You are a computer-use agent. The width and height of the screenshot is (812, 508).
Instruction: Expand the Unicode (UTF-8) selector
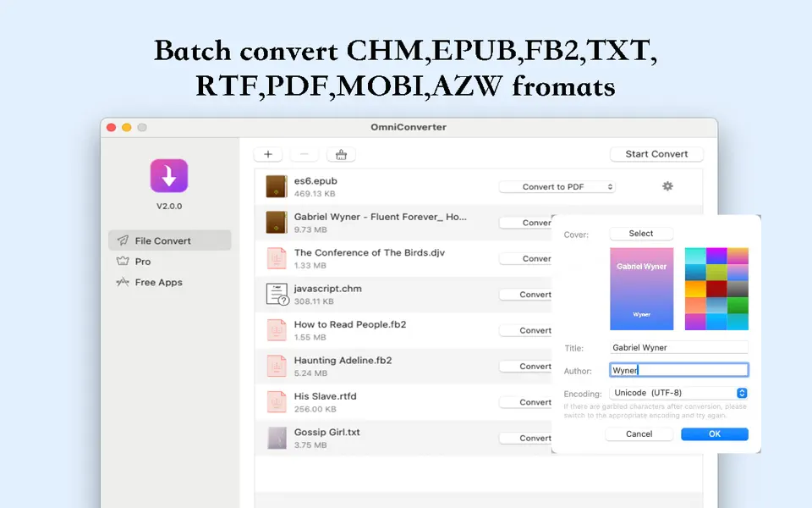point(741,392)
